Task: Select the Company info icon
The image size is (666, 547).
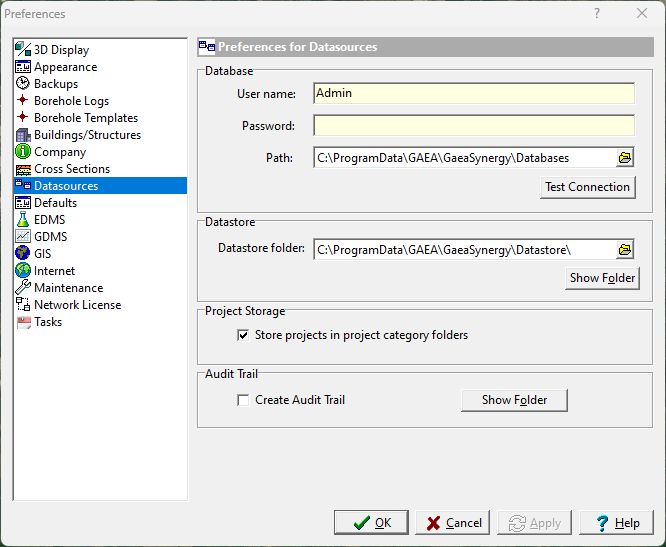Action: pos(23,152)
